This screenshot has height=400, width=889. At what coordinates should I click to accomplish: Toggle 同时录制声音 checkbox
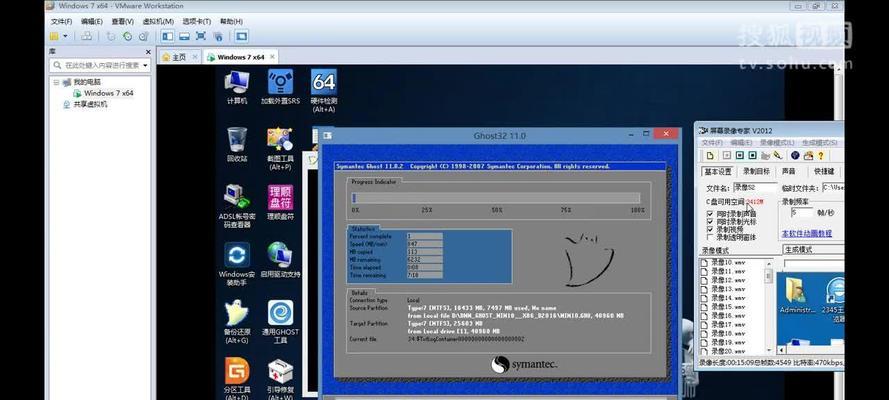tap(710, 215)
